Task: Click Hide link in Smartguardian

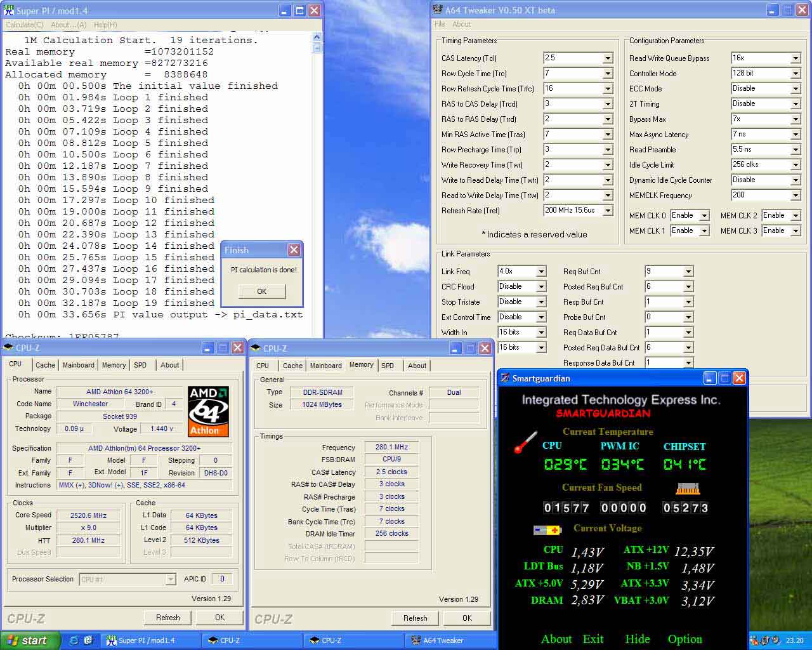Action: coord(638,639)
